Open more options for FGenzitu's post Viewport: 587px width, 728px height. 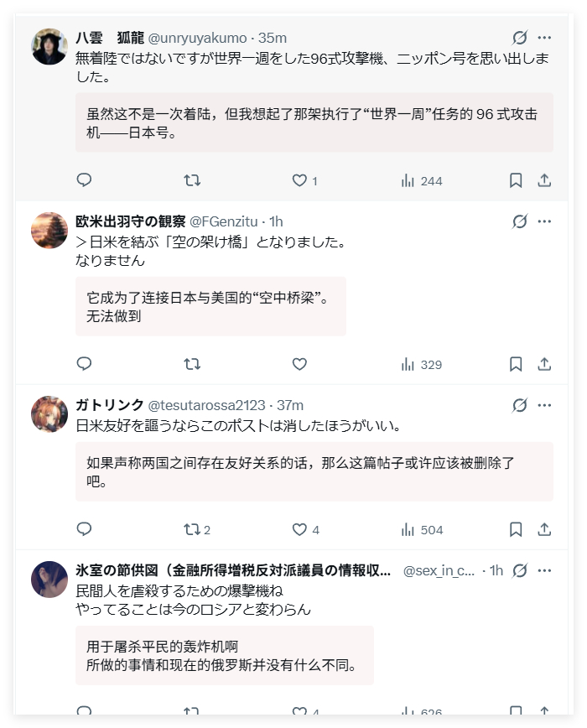[x=544, y=221]
